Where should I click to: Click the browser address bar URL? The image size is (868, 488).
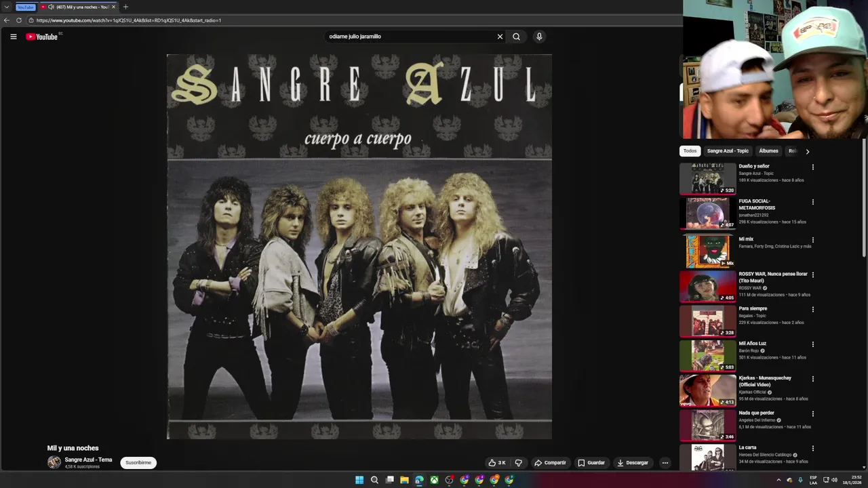point(129,20)
